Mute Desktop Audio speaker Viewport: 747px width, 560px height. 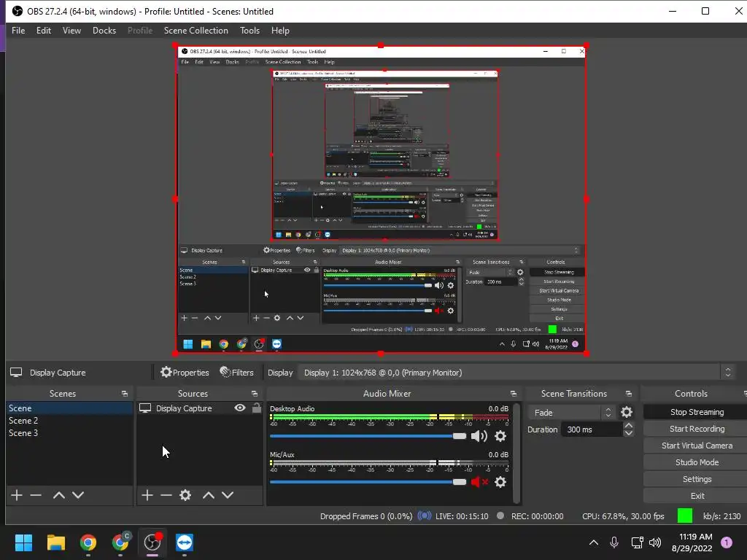(479, 436)
